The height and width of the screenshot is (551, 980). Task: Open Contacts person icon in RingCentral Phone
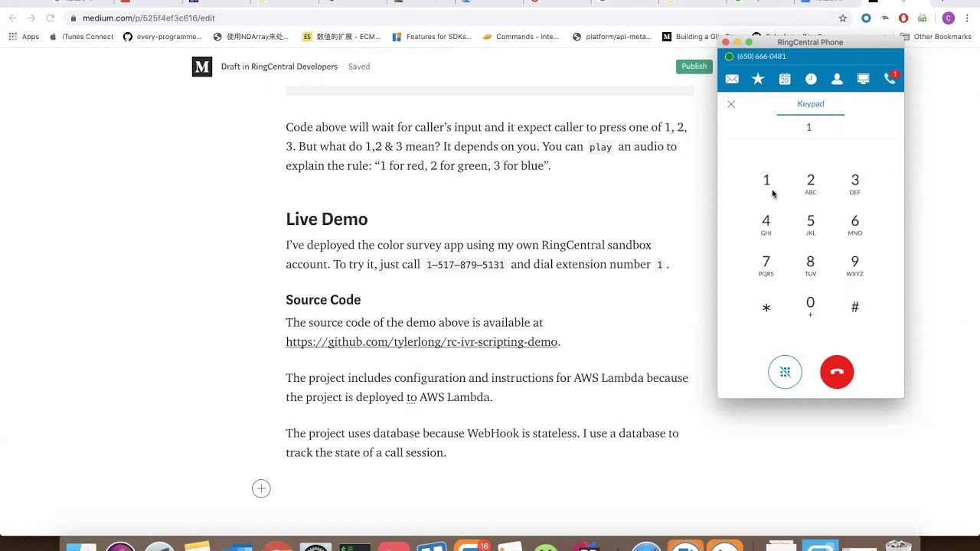click(x=837, y=79)
